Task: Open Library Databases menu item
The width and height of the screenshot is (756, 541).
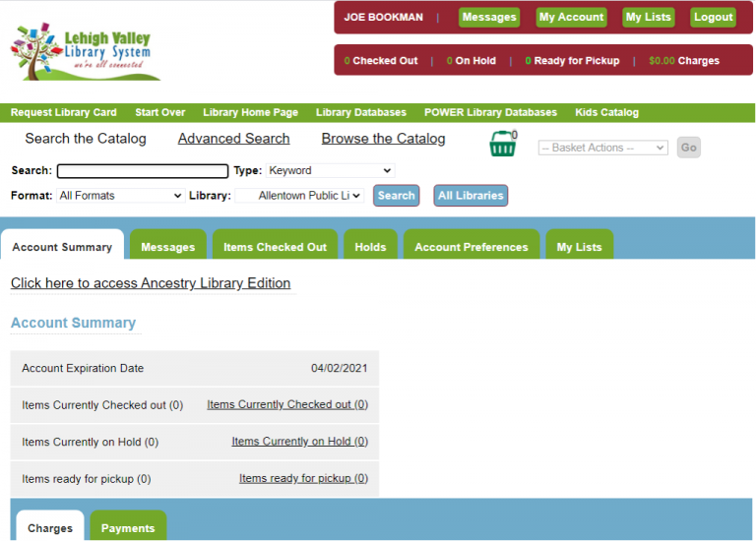Action: pyautogui.click(x=361, y=112)
